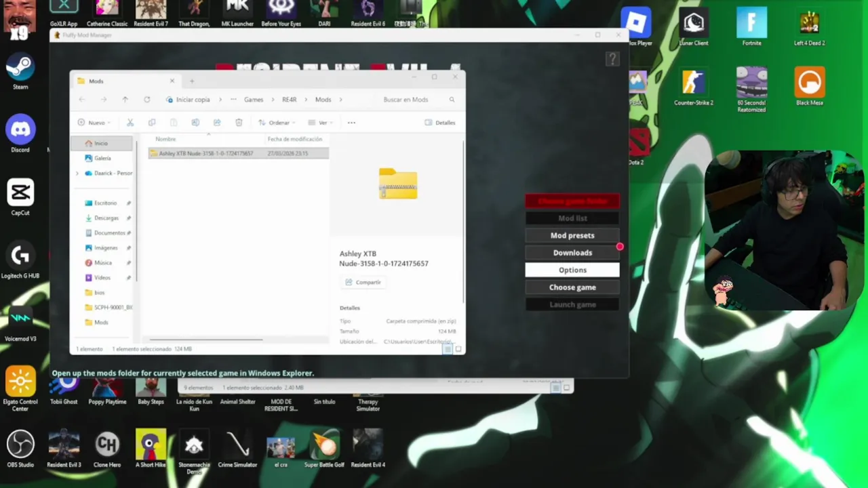Open the Ordenar sort dropdown

point(277,123)
